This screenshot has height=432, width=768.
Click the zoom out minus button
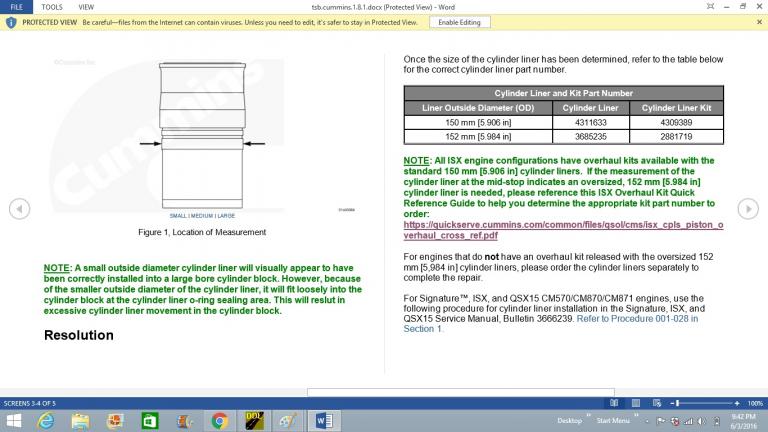click(x=672, y=403)
